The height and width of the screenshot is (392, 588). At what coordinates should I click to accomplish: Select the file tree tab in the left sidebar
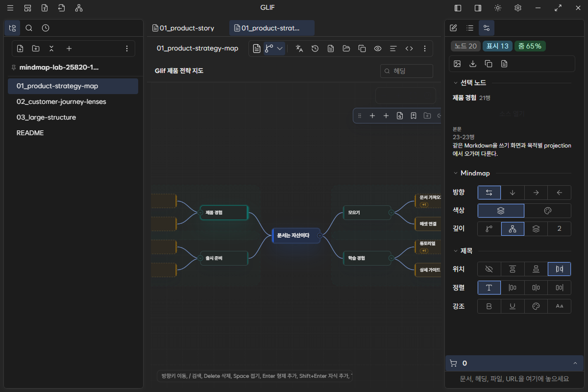click(x=12, y=28)
